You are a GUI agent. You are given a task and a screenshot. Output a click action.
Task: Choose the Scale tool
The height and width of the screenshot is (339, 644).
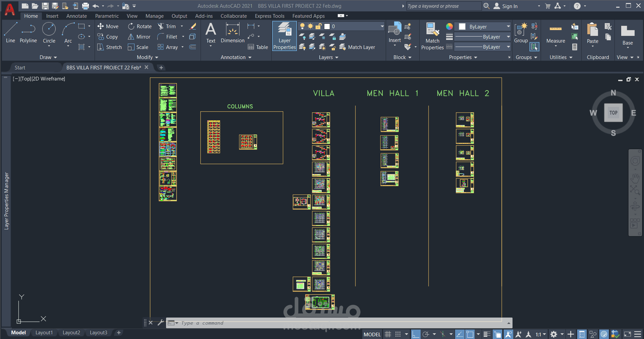pyautogui.click(x=138, y=47)
